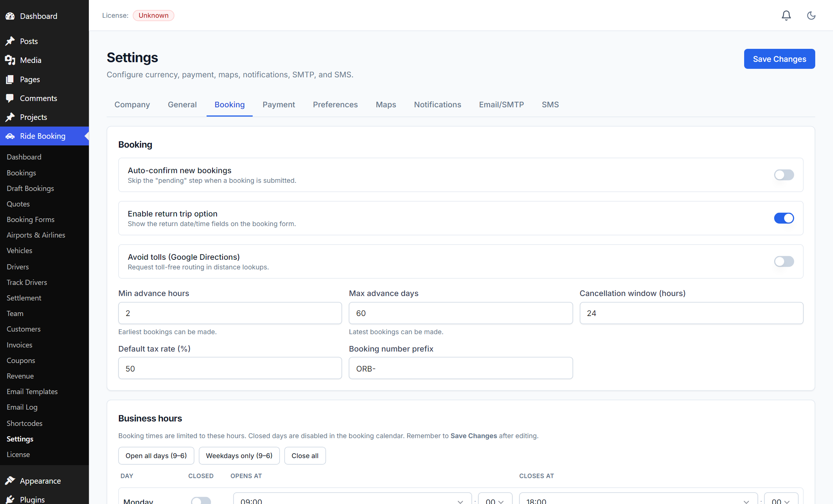Open Ride Booking Dashboard submenu item
Image resolution: width=833 pixels, height=504 pixels.
point(24,157)
